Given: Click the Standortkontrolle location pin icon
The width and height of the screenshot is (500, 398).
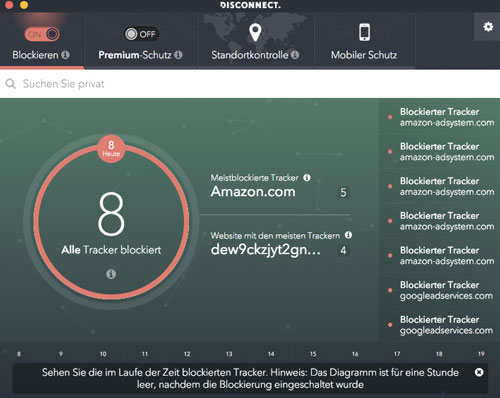Looking at the screenshot, I should pyautogui.click(x=255, y=32).
